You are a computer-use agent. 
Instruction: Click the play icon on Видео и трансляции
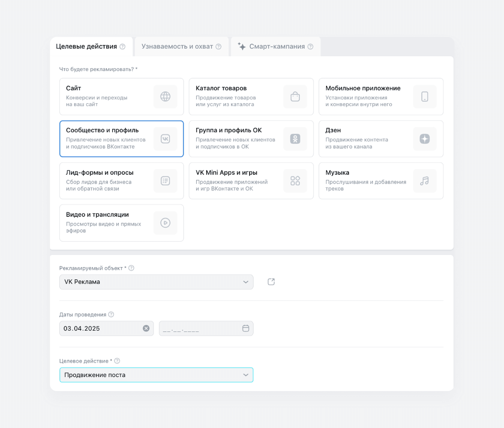click(165, 223)
